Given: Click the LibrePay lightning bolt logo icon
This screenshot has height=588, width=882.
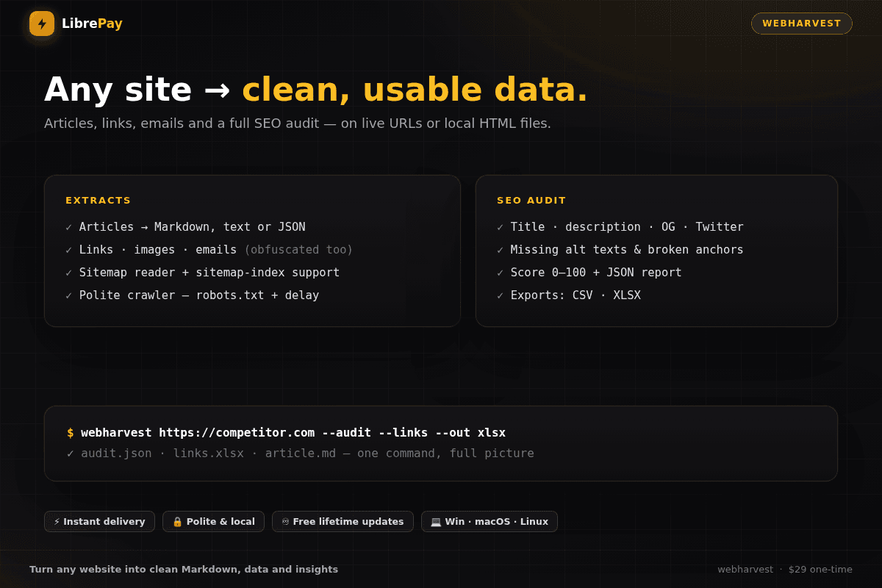Looking at the screenshot, I should pos(42,24).
